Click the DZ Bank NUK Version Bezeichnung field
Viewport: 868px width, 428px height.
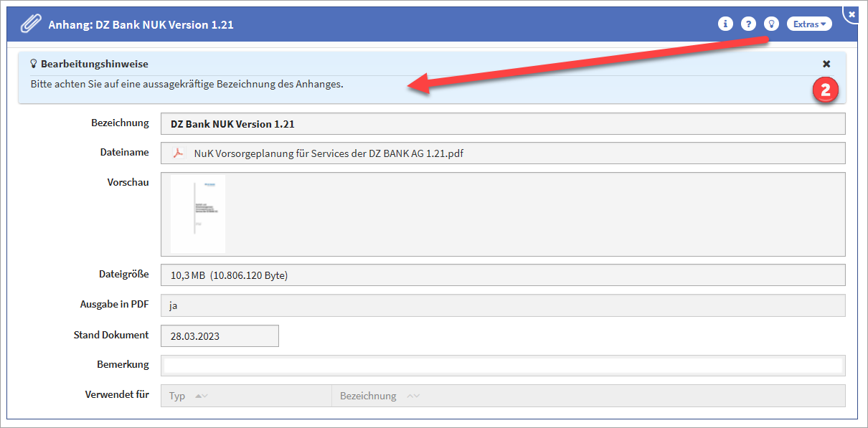pyautogui.click(x=502, y=124)
